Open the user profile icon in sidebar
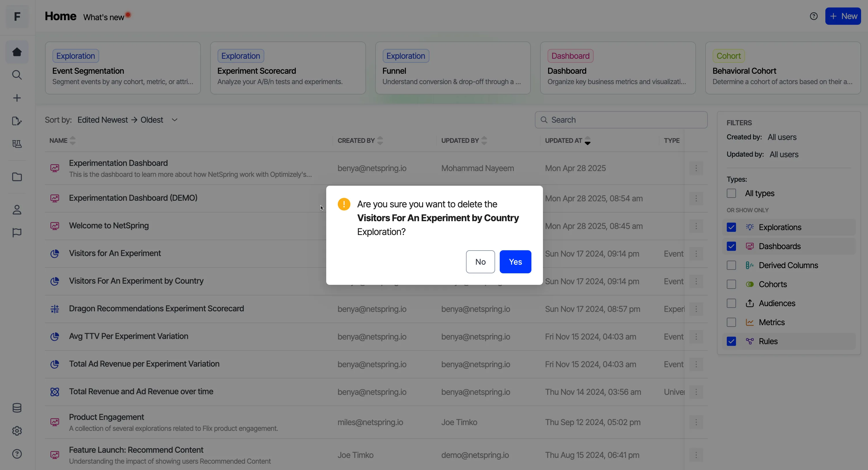 tap(17, 210)
